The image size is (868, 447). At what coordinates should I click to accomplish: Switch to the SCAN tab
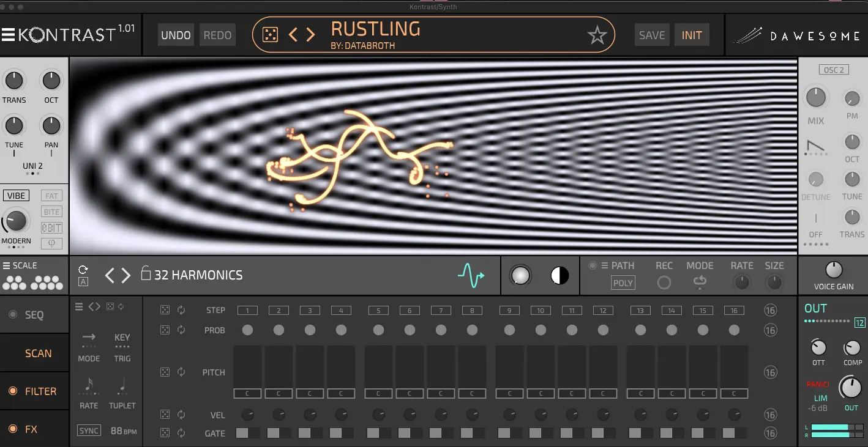click(x=38, y=353)
